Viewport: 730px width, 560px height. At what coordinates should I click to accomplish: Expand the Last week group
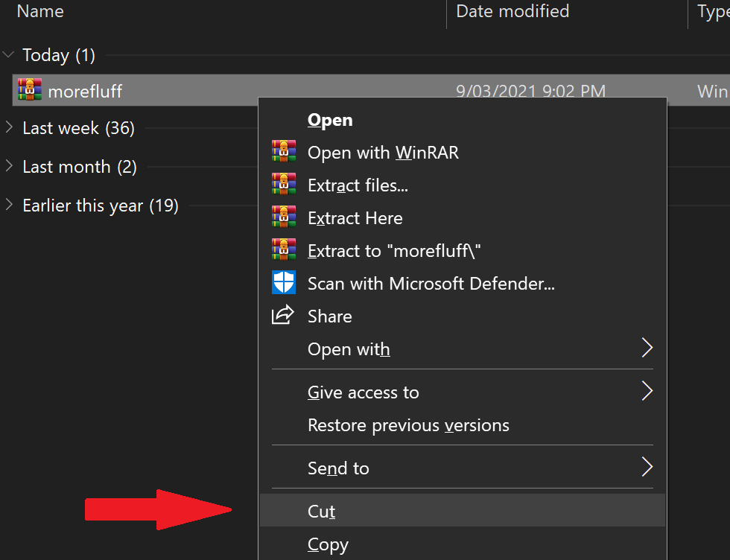point(9,128)
